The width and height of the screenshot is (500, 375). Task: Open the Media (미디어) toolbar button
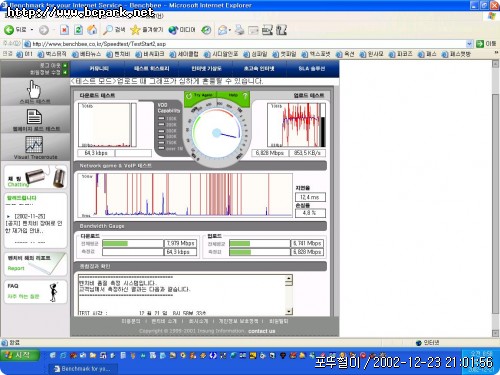182,30
